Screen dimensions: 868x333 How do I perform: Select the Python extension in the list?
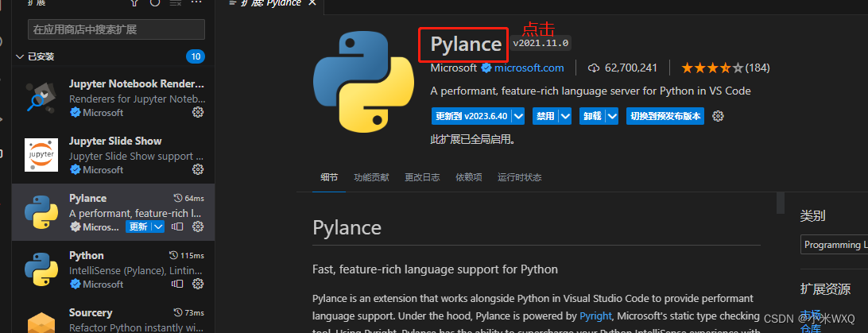[x=113, y=270]
